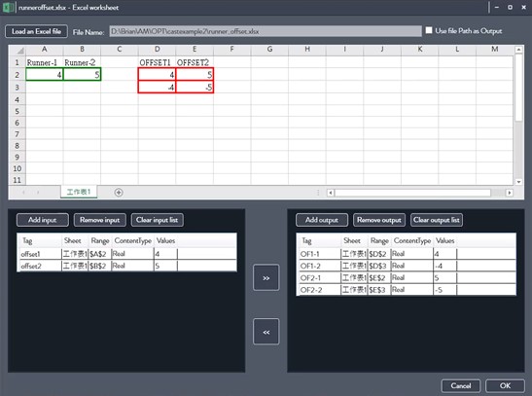Click the select-all corner of spreadsheet
This screenshot has height=396, width=532.
(18, 50)
